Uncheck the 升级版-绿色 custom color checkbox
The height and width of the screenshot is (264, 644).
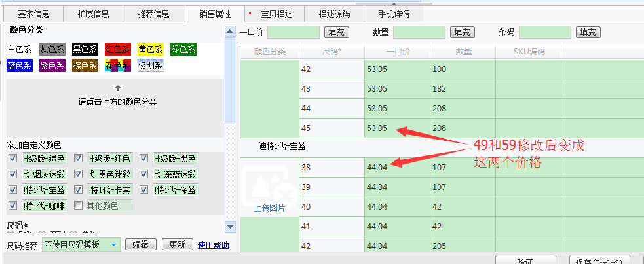click(x=13, y=159)
